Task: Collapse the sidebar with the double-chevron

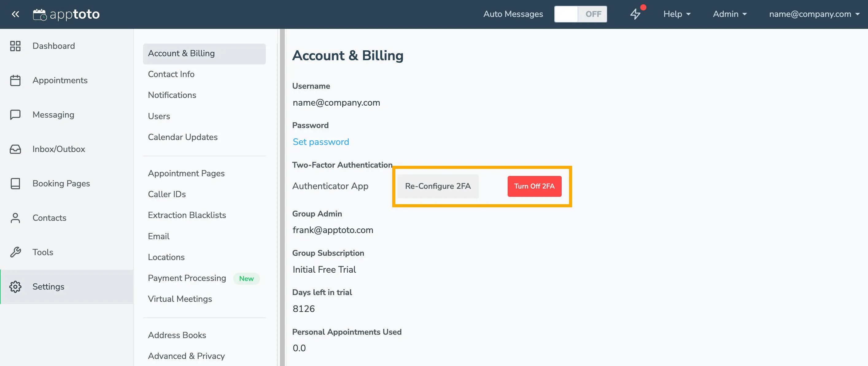Action: (x=15, y=14)
